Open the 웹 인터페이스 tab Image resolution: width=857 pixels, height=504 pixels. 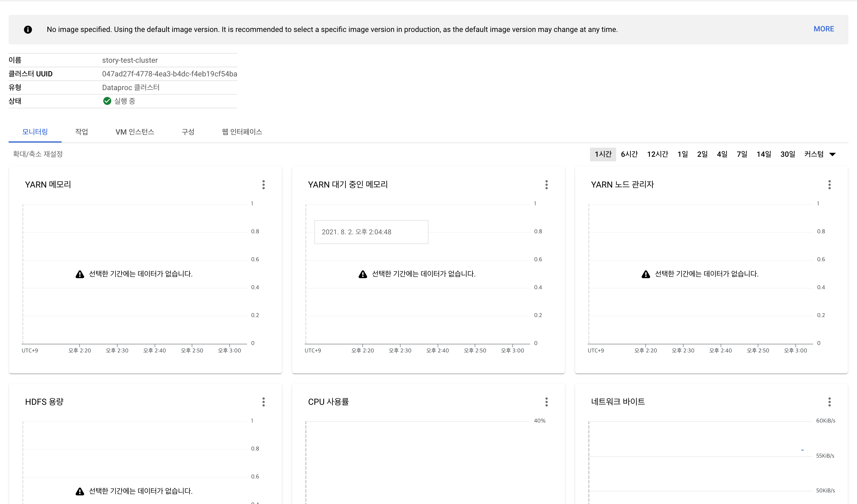242,132
